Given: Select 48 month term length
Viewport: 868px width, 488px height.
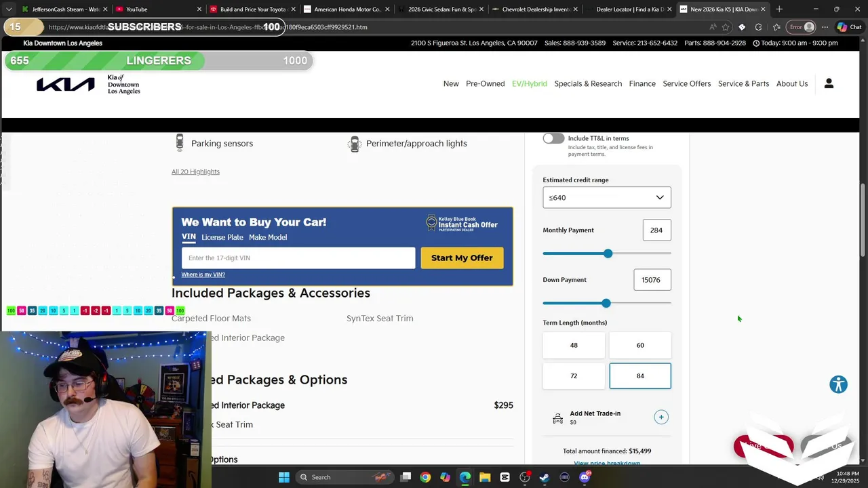Looking at the screenshot, I should coord(574,345).
